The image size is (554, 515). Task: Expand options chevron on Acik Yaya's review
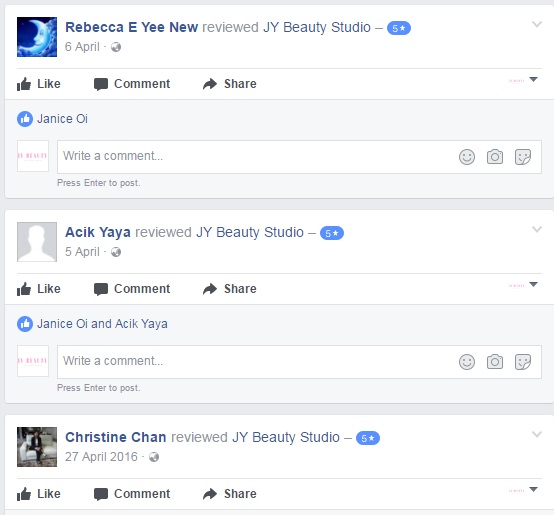click(537, 229)
